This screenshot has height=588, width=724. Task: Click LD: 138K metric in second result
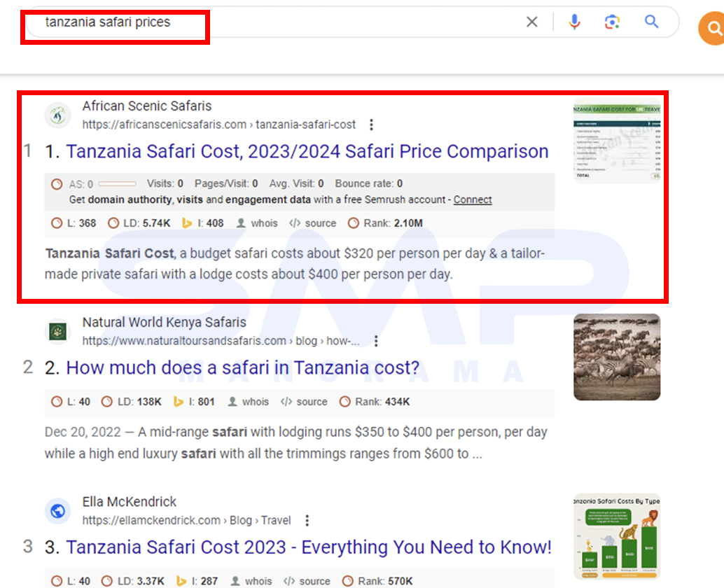click(131, 402)
